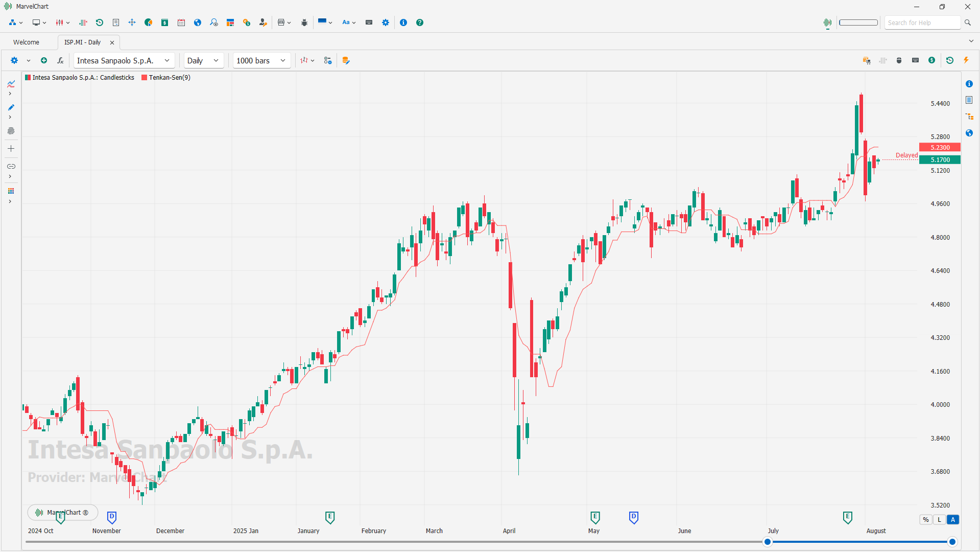Screen dimensions: 980x552
Task: Switch to the Welcome tab
Action: click(26, 42)
